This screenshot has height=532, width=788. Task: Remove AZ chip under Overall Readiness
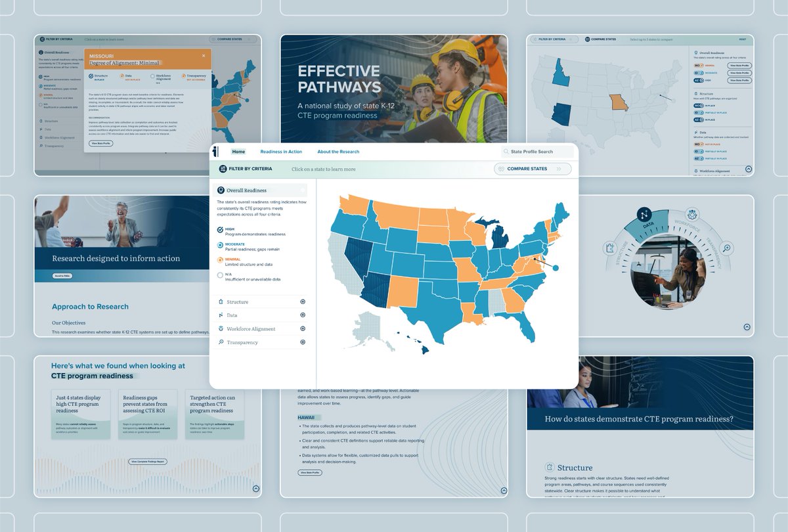click(x=699, y=80)
